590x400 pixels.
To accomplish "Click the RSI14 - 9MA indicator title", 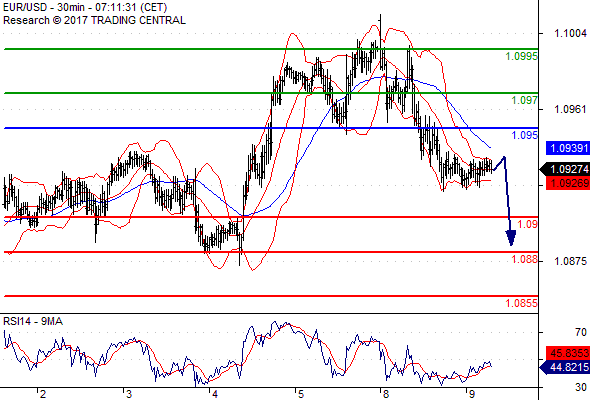I will [33, 321].
